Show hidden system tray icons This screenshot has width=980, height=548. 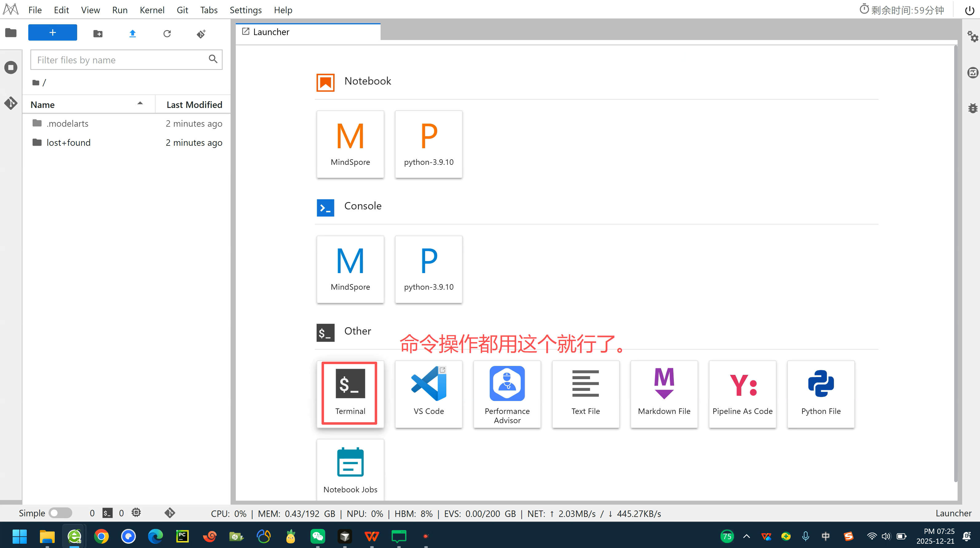tap(746, 536)
